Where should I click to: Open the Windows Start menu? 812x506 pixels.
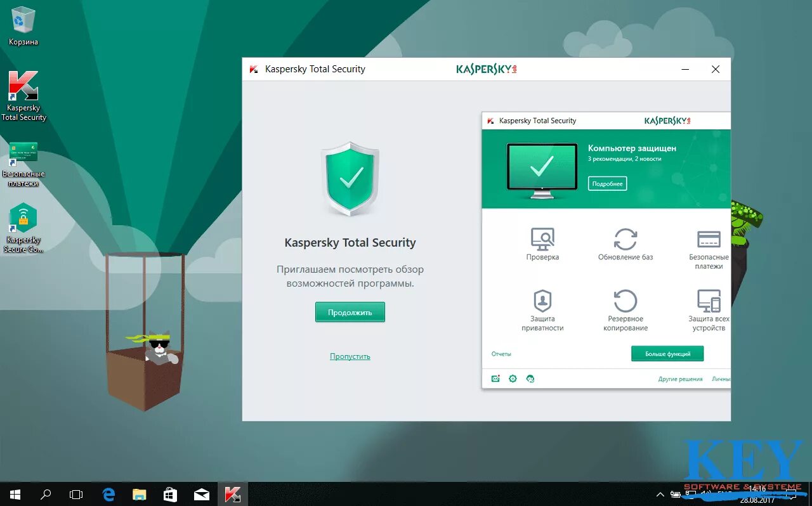tap(15, 494)
